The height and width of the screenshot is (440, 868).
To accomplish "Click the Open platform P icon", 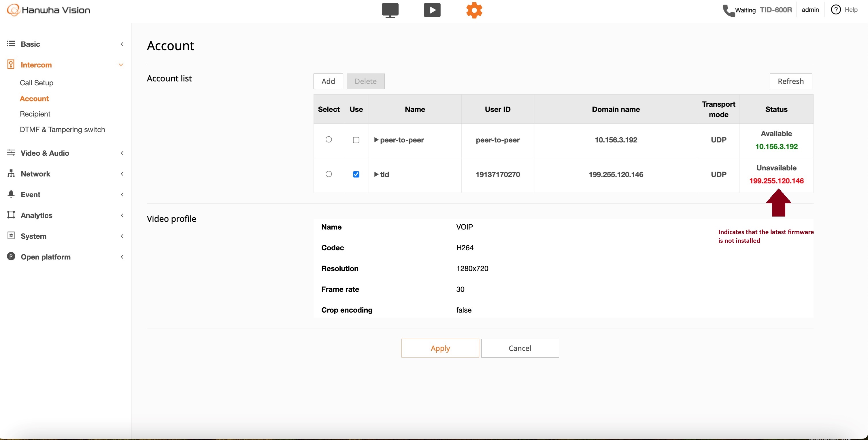I will coord(11,257).
